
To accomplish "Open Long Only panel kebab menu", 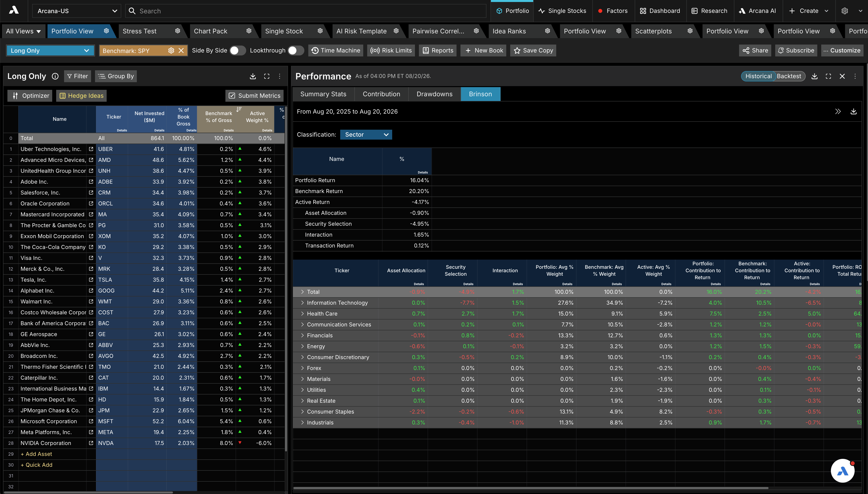I will pyautogui.click(x=280, y=76).
